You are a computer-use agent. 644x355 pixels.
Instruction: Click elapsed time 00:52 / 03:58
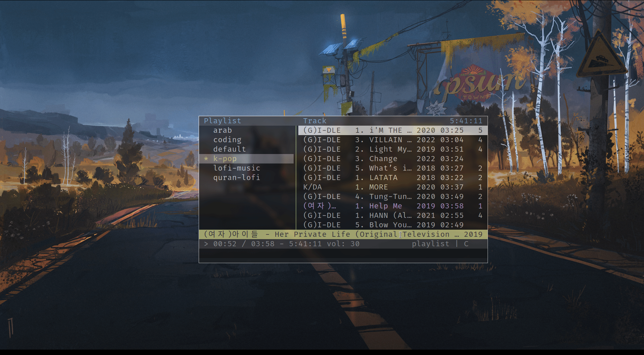tap(244, 244)
